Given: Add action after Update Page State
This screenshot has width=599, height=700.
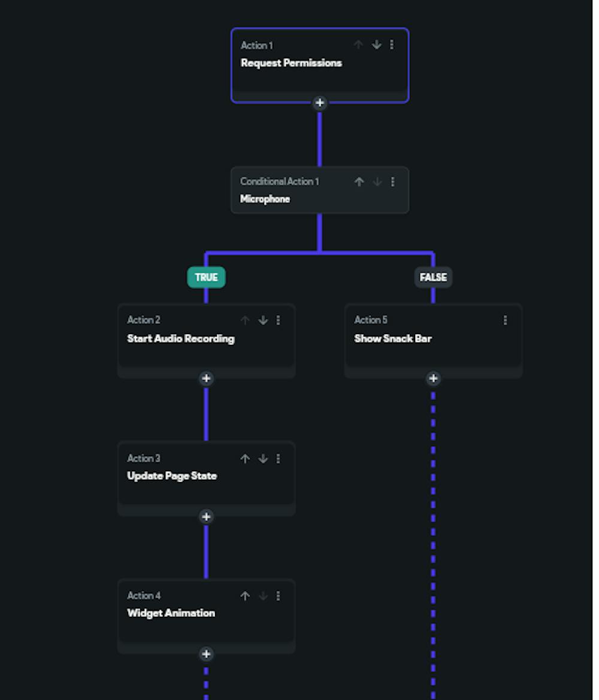Looking at the screenshot, I should 206,517.
